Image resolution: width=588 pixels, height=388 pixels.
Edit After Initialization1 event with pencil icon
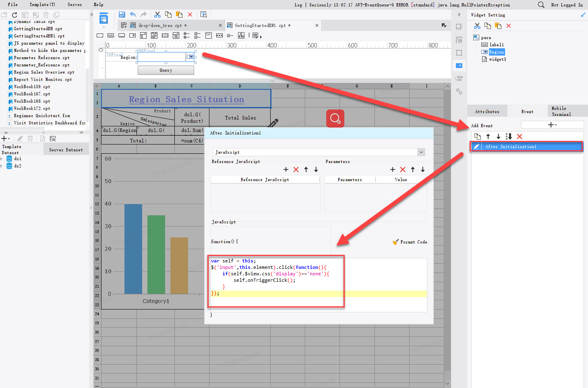[x=476, y=147]
